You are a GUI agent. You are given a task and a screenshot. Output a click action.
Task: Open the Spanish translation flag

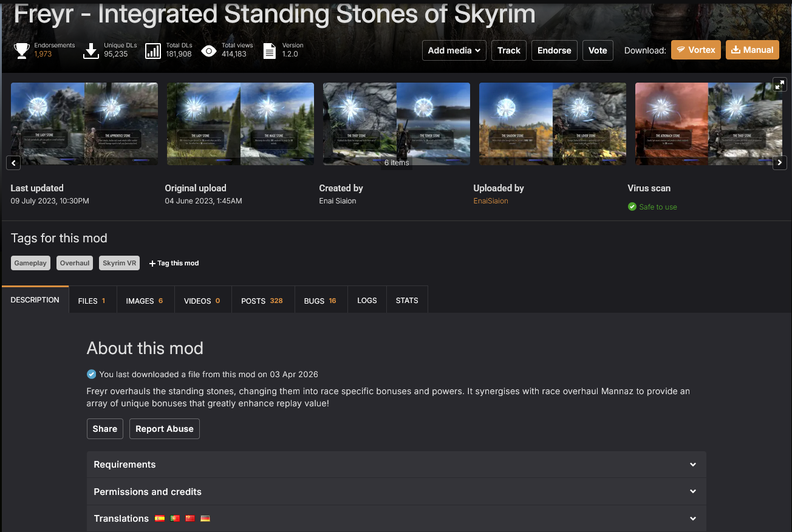[160, 519]
